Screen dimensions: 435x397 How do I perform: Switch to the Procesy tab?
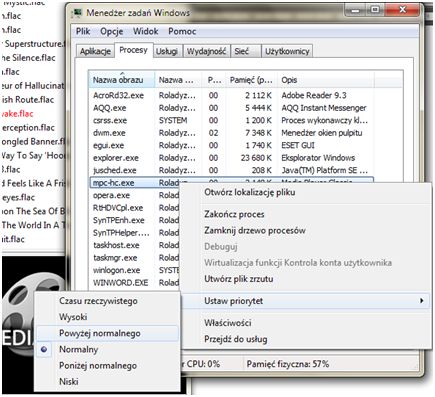coord(133,50)
